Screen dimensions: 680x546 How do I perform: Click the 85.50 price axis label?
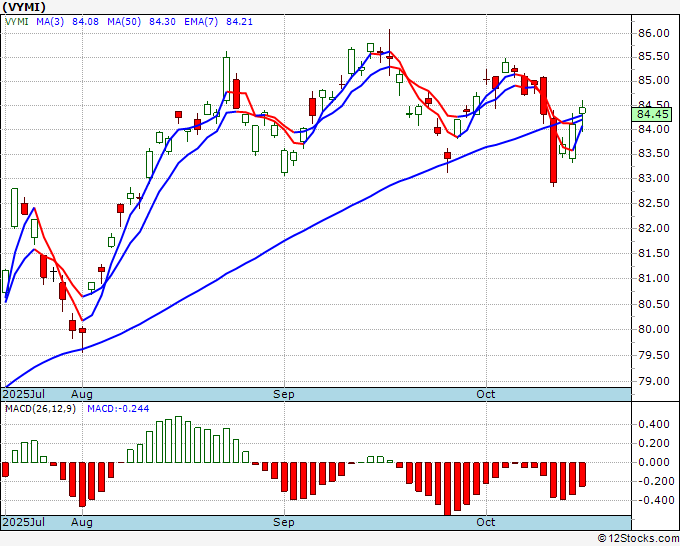tap(653, 57)
